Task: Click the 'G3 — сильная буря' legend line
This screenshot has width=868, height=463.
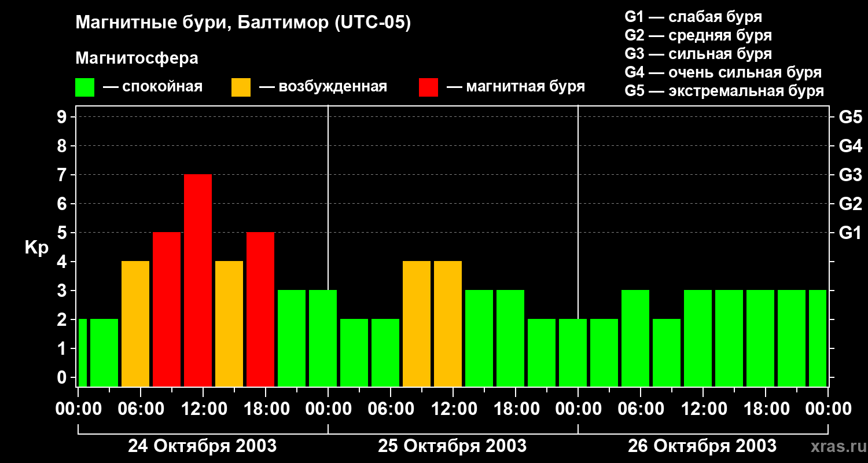Action: coord(698,54)
